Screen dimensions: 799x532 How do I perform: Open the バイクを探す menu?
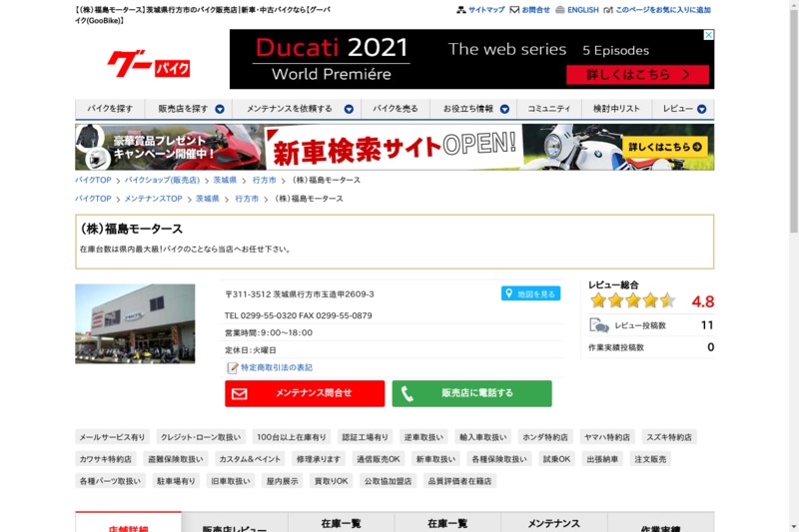pos(110,109)
